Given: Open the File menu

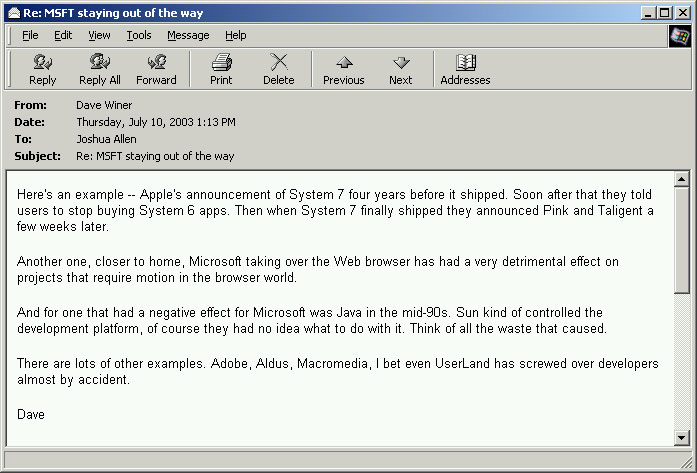Looking at the screenshot, I should point(30,35).
